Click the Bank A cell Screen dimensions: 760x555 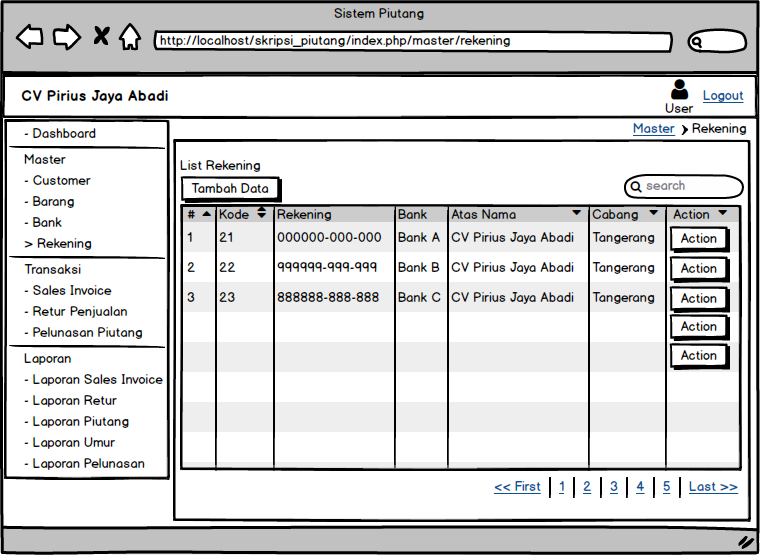pos(419,238)
